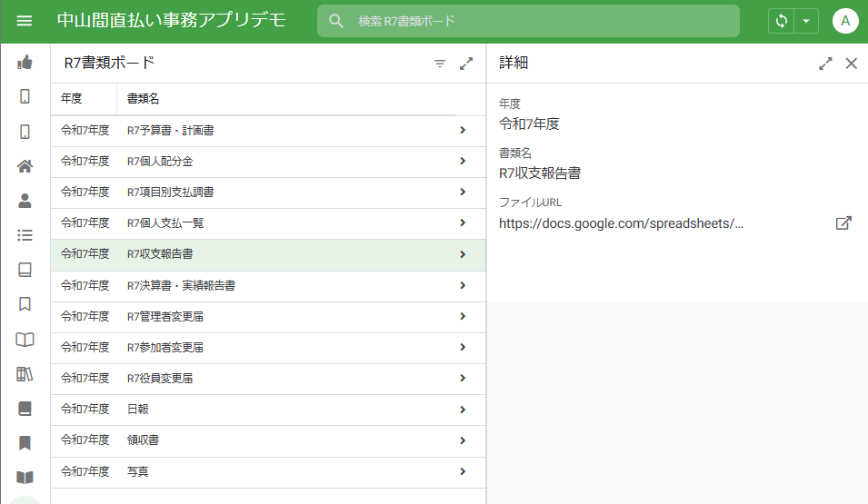The height and width of the screenshot is (504, 868).
Task: Open file URL in external window
Action: tap(843, 223)
